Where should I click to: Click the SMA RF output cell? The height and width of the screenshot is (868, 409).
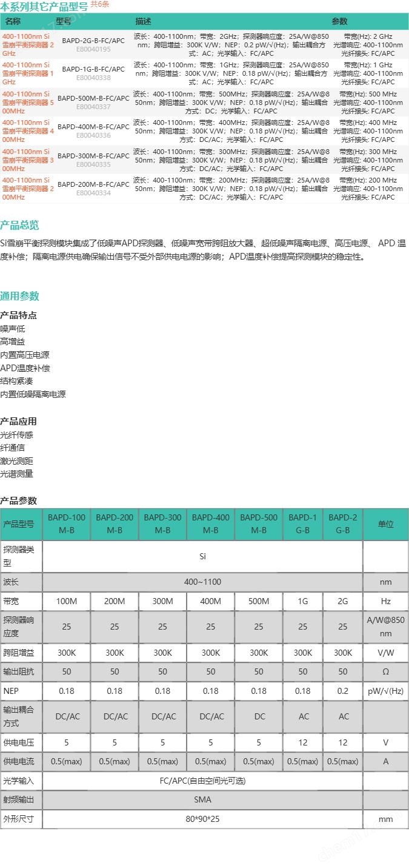[x=202, y=800]
